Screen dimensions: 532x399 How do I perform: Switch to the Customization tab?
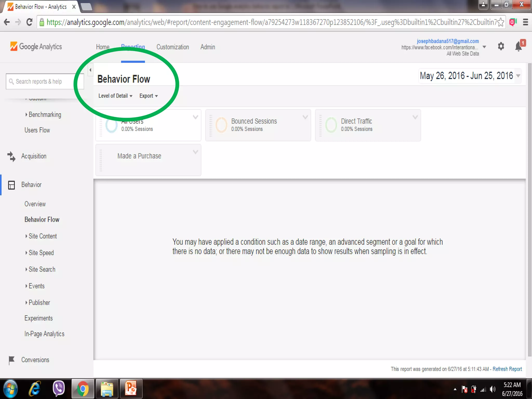point(172,47)
